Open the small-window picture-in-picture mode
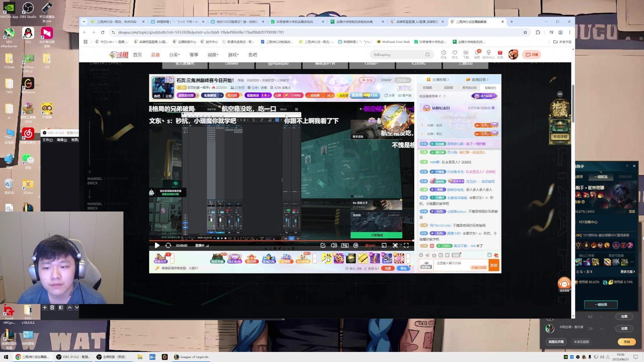 (384, 245)
